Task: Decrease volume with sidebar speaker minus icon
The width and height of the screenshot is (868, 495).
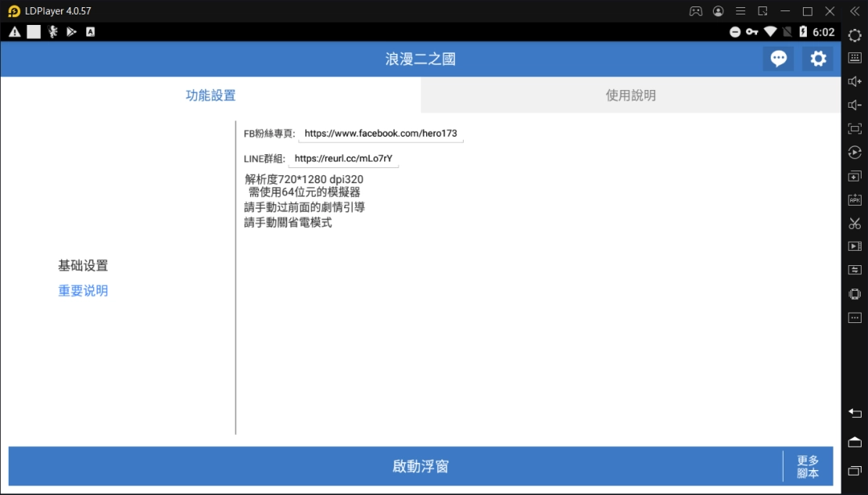Action: tap(854, 105)
